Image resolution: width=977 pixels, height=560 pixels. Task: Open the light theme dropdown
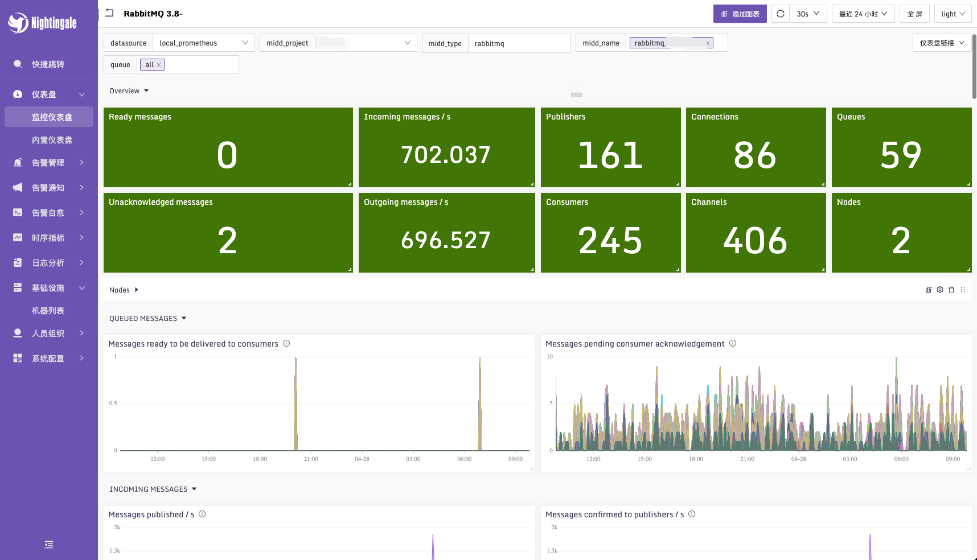[953, 14]
